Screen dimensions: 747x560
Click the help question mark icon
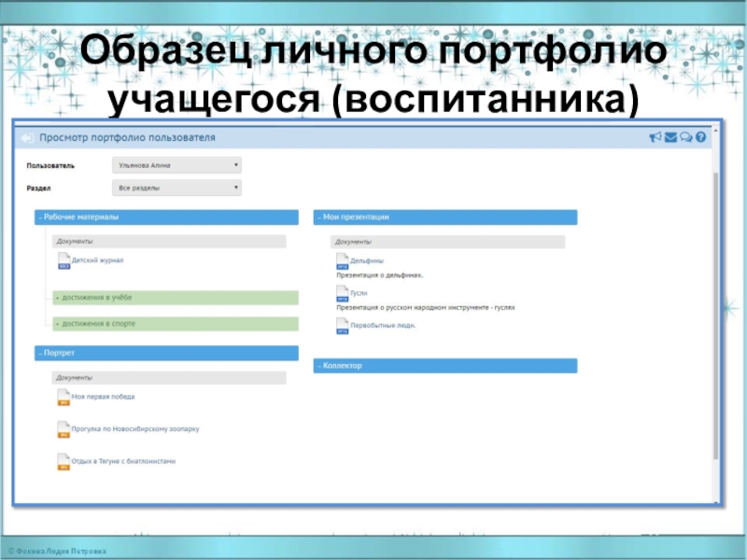tap(700, 137)
